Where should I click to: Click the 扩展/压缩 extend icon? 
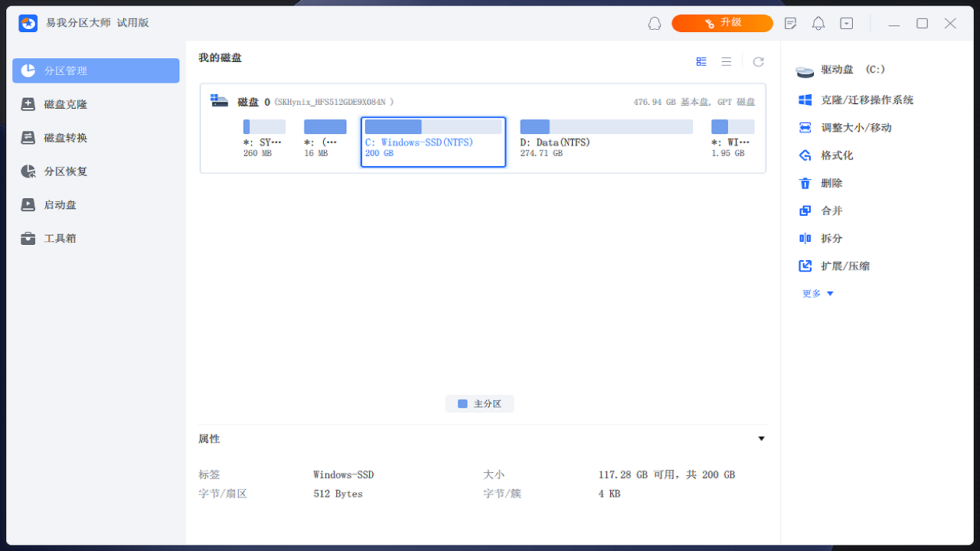(805, 266)
